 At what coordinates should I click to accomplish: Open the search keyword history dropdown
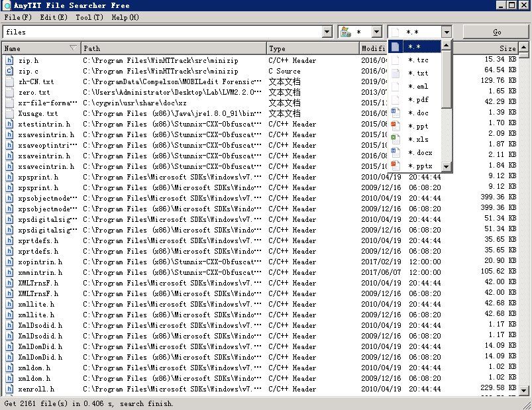click(x=327, y=30)
